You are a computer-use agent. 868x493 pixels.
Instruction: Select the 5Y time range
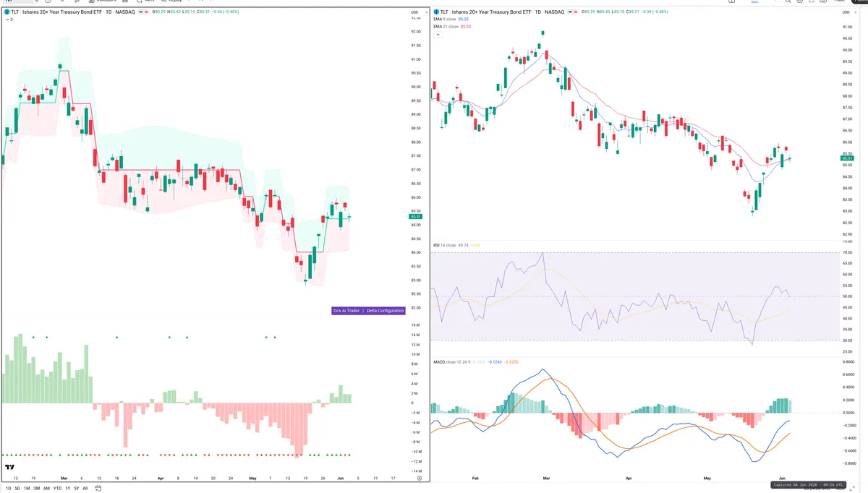click(76, 489)
